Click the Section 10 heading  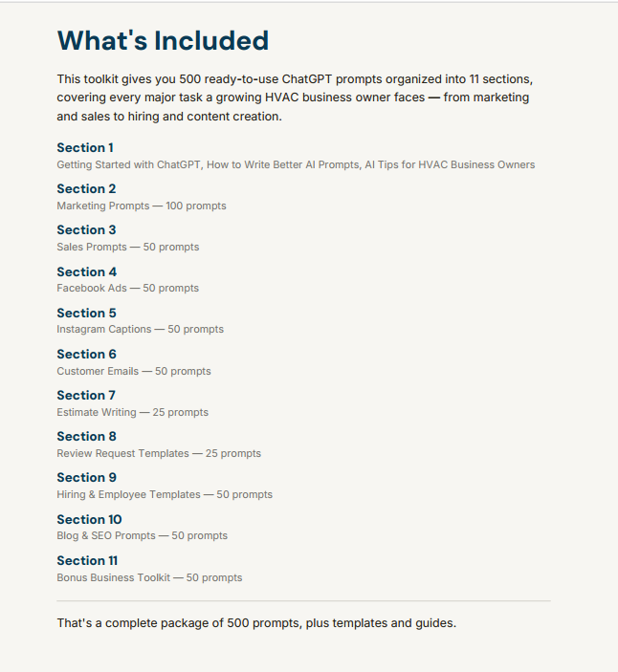89,519
